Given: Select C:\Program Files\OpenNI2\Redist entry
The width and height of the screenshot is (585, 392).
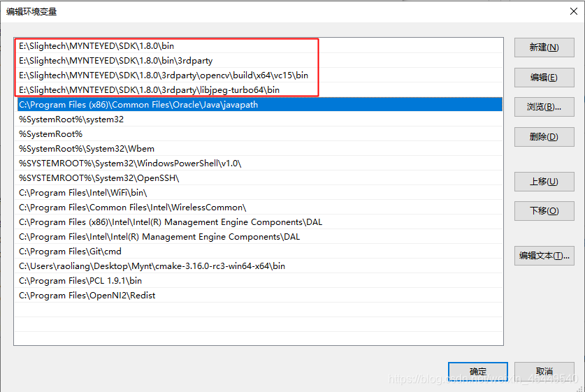Looking at the screenshot, I should (x=260, y=296).
